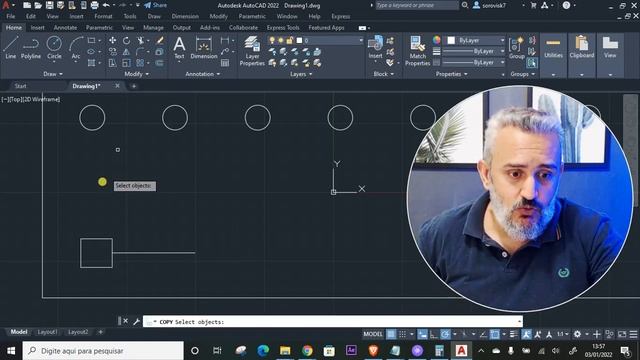Click the Ellipse tool icon
The width and height of the screenshot is (640, 360).
91,51
